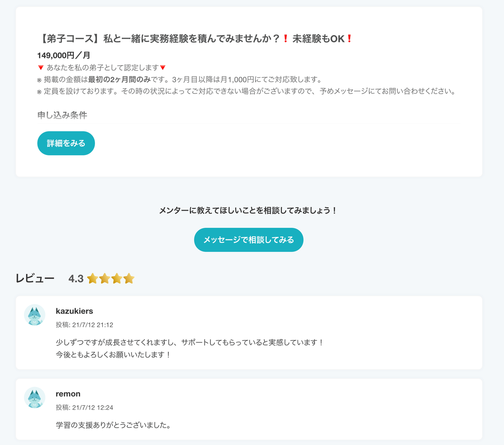This screenshot has height=445, width=504.
Task: Click the レビュー section heading
Action: (35, 279)
